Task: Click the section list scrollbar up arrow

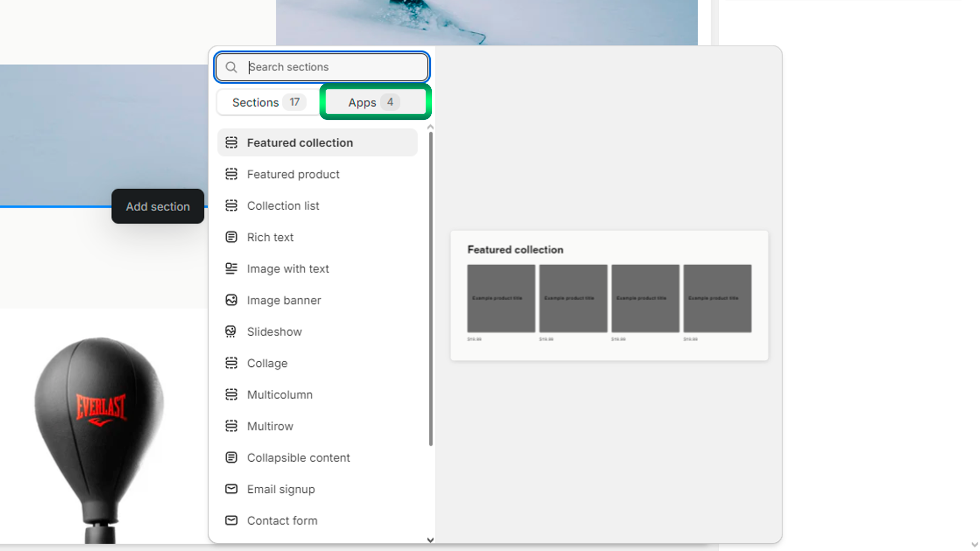Action: 430,127
